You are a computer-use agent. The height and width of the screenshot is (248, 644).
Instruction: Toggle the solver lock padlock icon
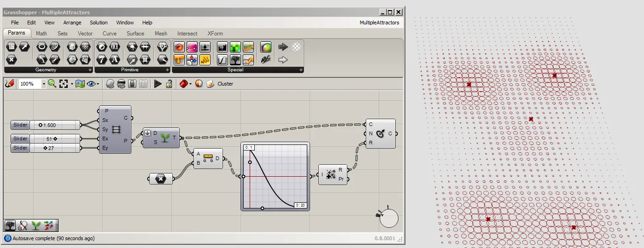click(169, 84)
